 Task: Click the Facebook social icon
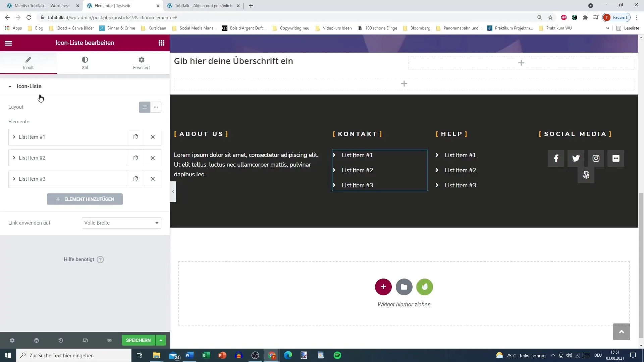(556, 158)
